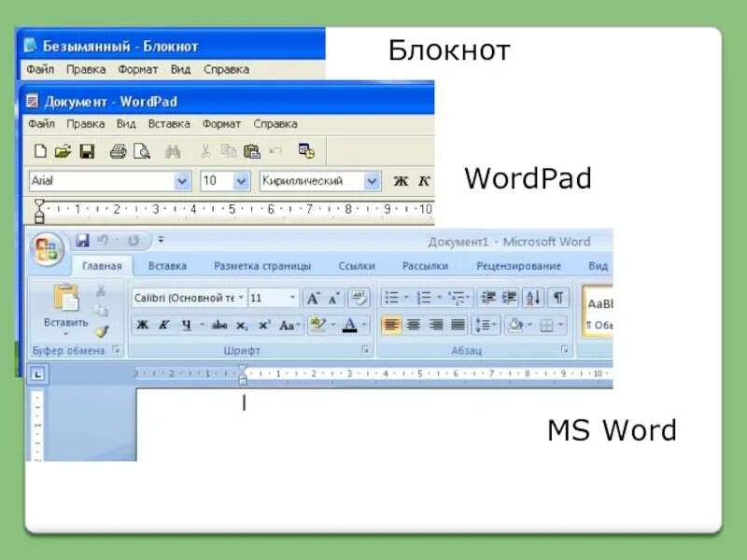747x560 pixels.
Task: Toggle italic К in WordPad format bar
Action: 424,181
